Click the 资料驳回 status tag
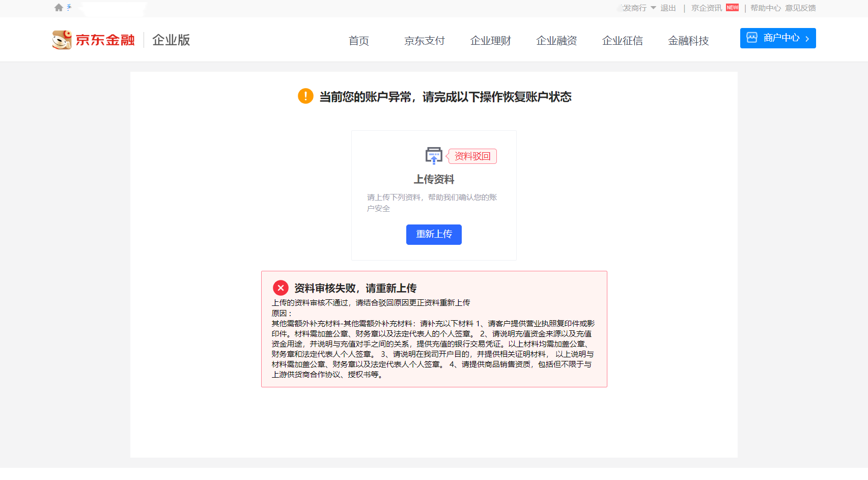Screen dimensions: 868x480 pyautogui.click(x=472, y=156)
